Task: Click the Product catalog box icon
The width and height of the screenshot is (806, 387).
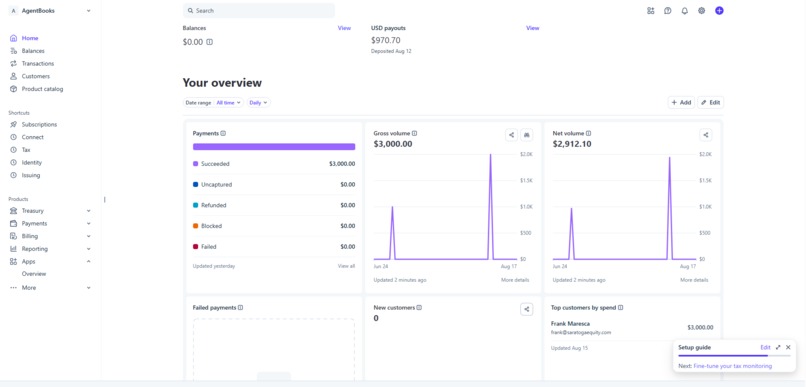Action: click(x=13, y=89)
